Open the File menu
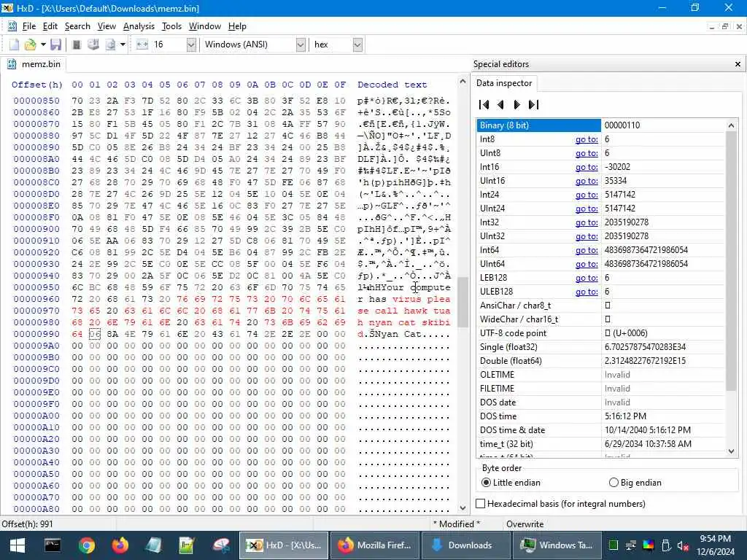 [29, 26]
